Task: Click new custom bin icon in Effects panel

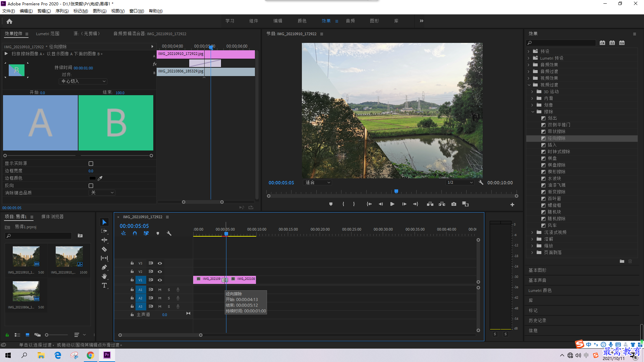Action: 622,261
